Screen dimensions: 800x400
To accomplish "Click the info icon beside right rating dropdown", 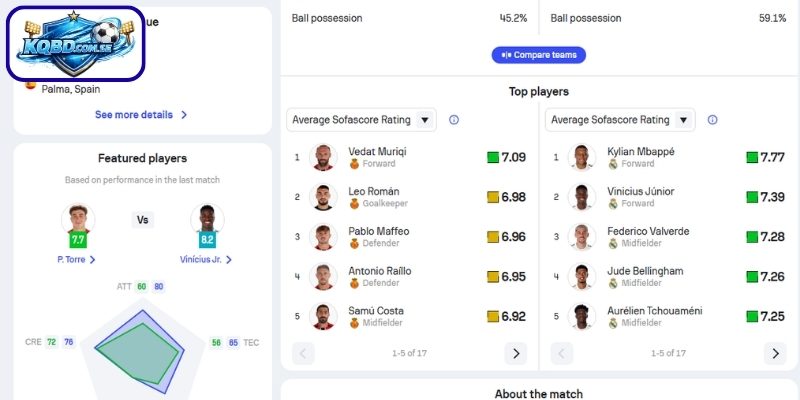I will pos(713,120).
